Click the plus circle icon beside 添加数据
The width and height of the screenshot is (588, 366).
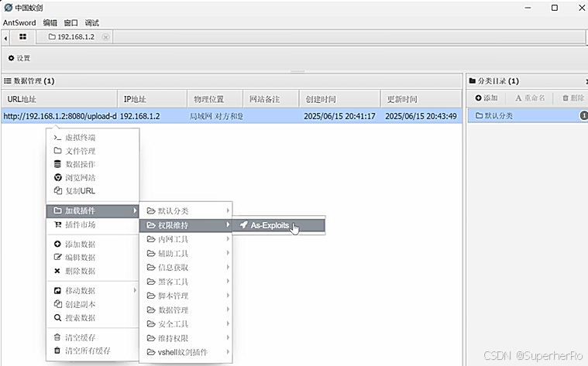pos(57,245)
